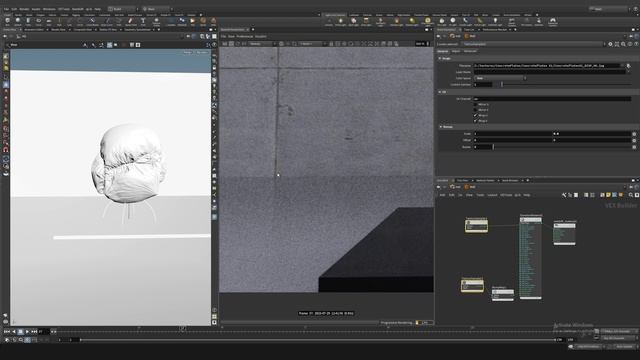
Task: Add a Portal Light from shelf
Action: [480, 22]
